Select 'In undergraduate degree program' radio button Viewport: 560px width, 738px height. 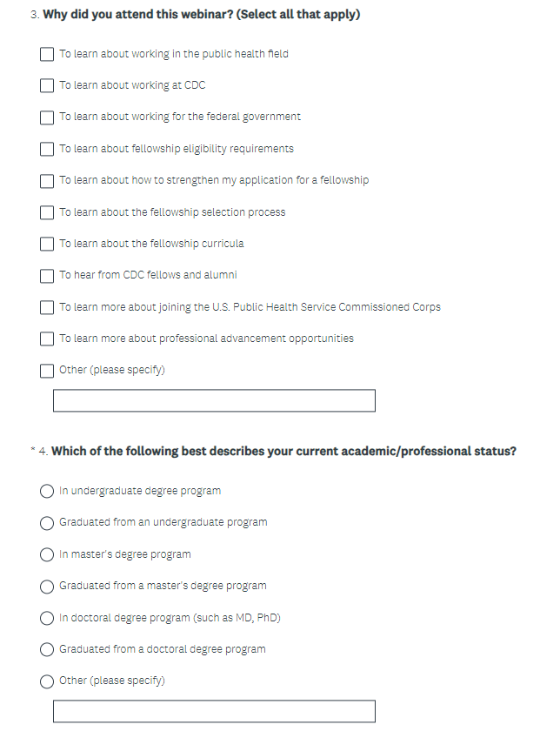47,491
